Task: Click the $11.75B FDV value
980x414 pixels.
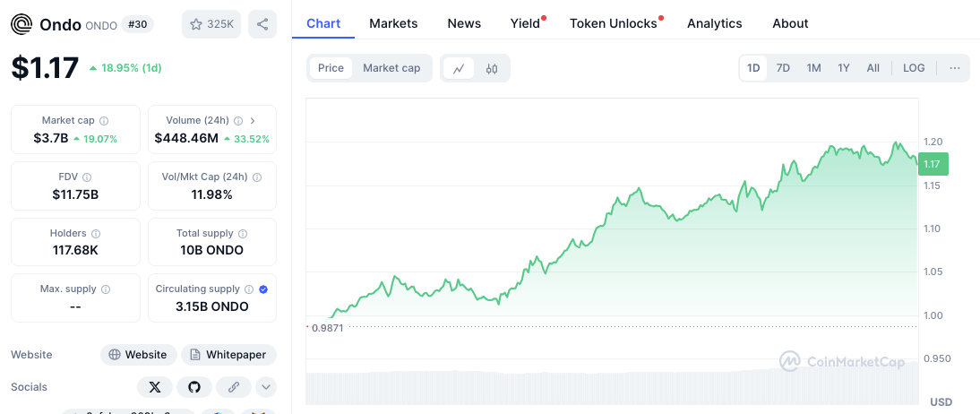Action: pyautogui.click(x=75, y=194)
